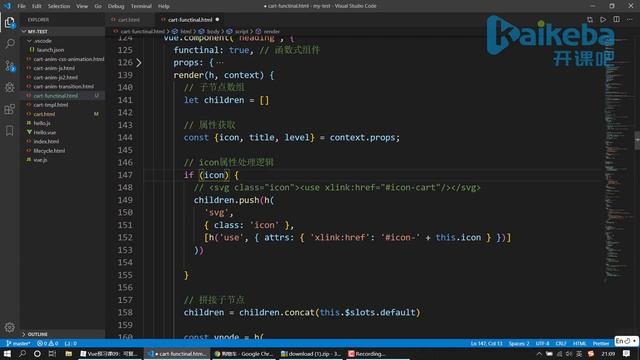
Task: Open cart-tmpl.html file
Action: [x=63, y=105]
